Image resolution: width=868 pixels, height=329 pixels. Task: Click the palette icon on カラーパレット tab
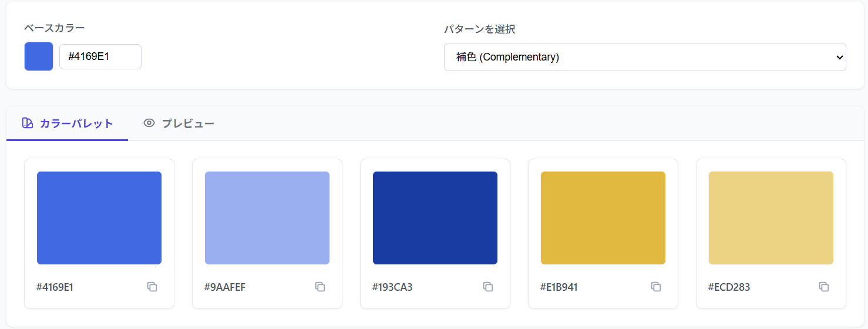27,123
